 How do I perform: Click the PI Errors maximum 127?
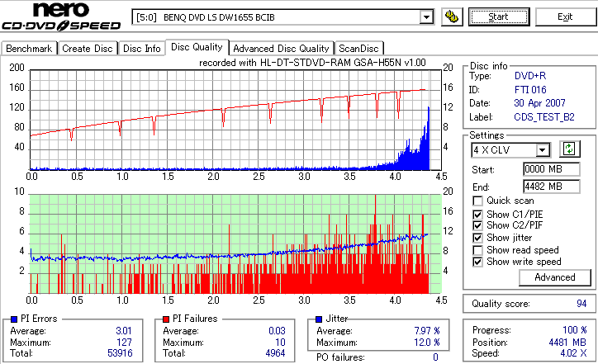tap(125, 343)
